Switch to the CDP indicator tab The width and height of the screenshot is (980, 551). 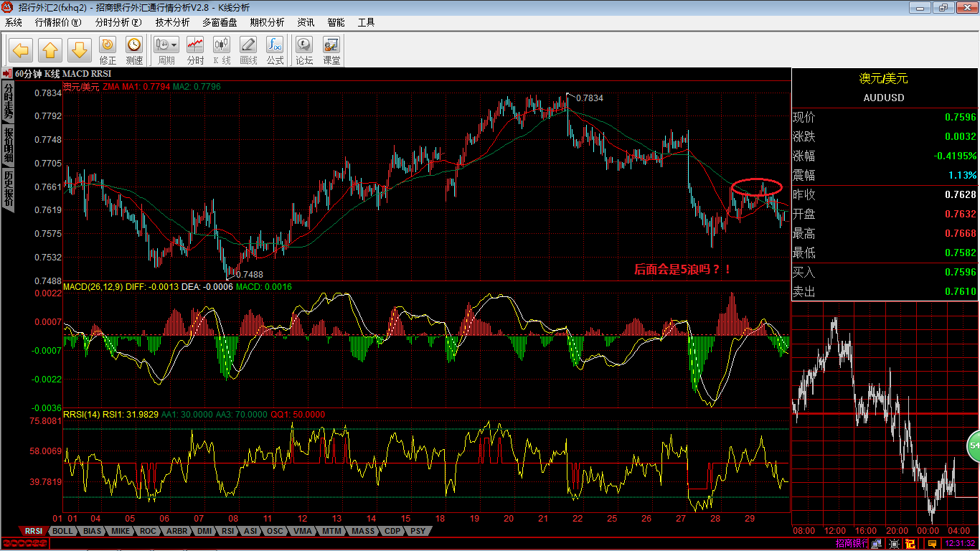click(392, 531)
